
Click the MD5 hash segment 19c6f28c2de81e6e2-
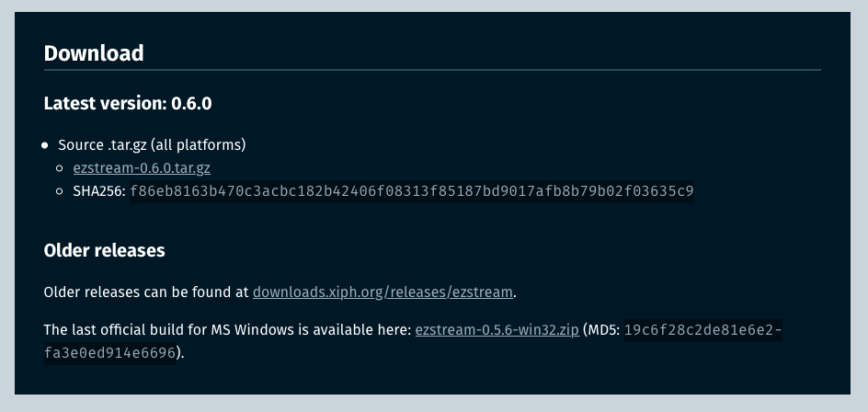[x=702, y=329]
